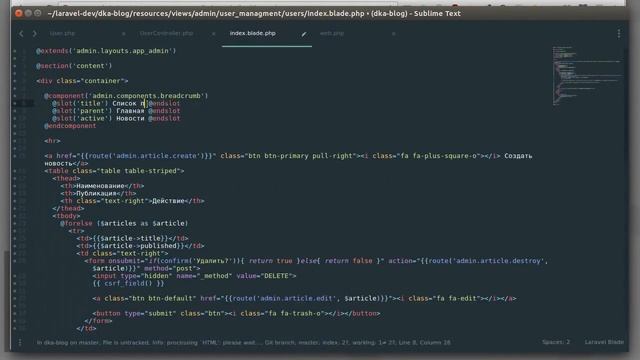Close the User.php tab
This screenshot has width=640, height=360.
(123, 34)
